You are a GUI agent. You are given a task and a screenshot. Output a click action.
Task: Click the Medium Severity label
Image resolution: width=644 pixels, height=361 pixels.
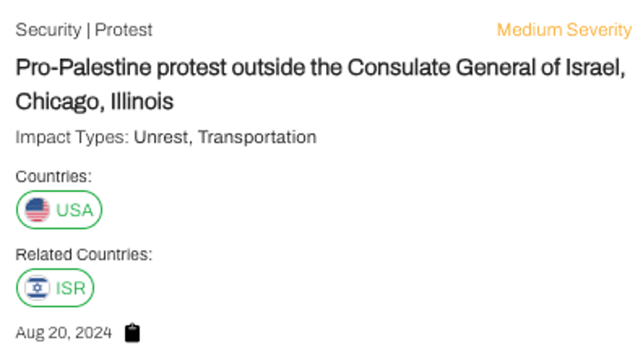563,30
